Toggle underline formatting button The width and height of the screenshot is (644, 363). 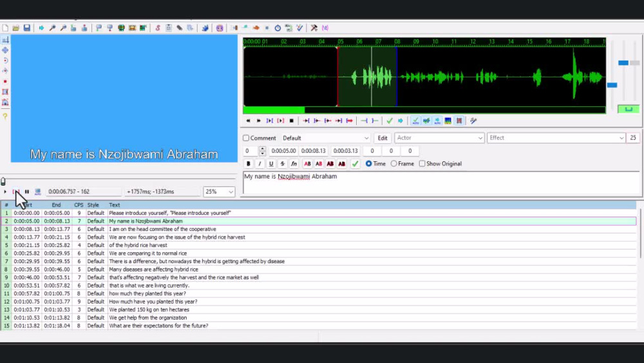(x=271, y=164)
